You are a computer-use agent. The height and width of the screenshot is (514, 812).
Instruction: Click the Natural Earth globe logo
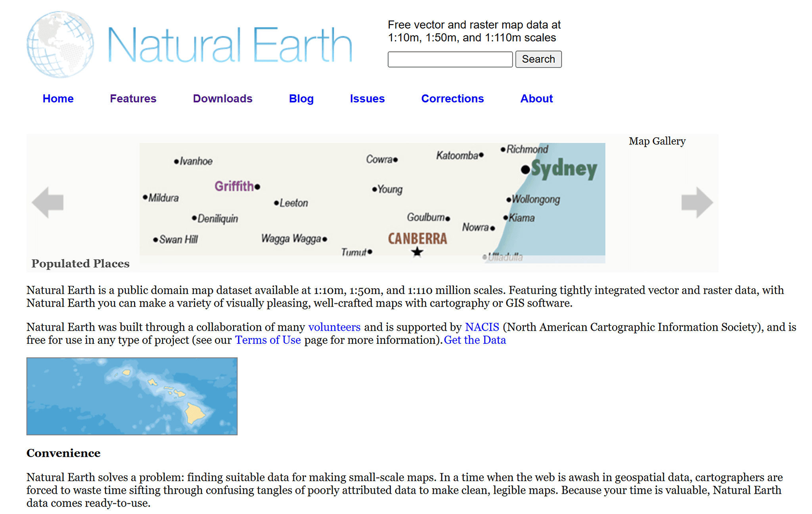point(60,44)
